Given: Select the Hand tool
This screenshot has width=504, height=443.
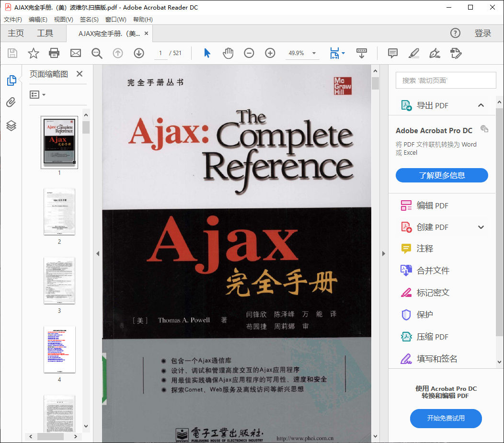Looking at the screenshot, I should coord(228,53).
